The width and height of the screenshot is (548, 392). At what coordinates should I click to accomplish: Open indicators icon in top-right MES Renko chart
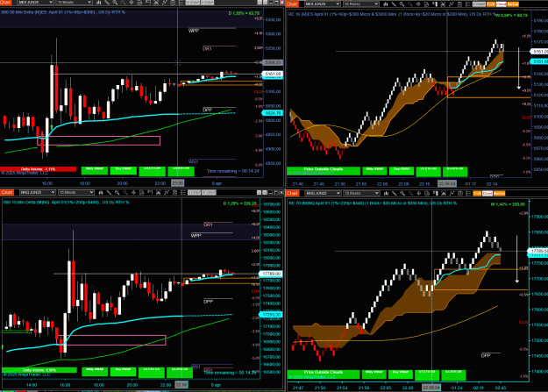click(451, 4)
